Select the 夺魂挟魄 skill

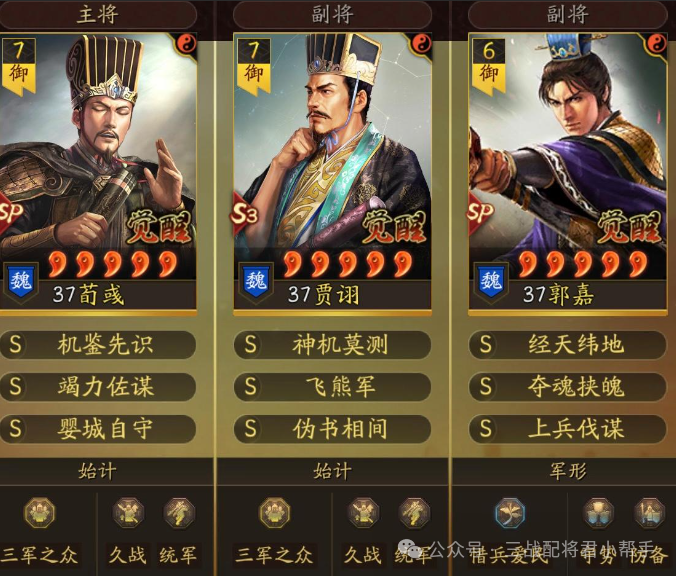[567, 386]
